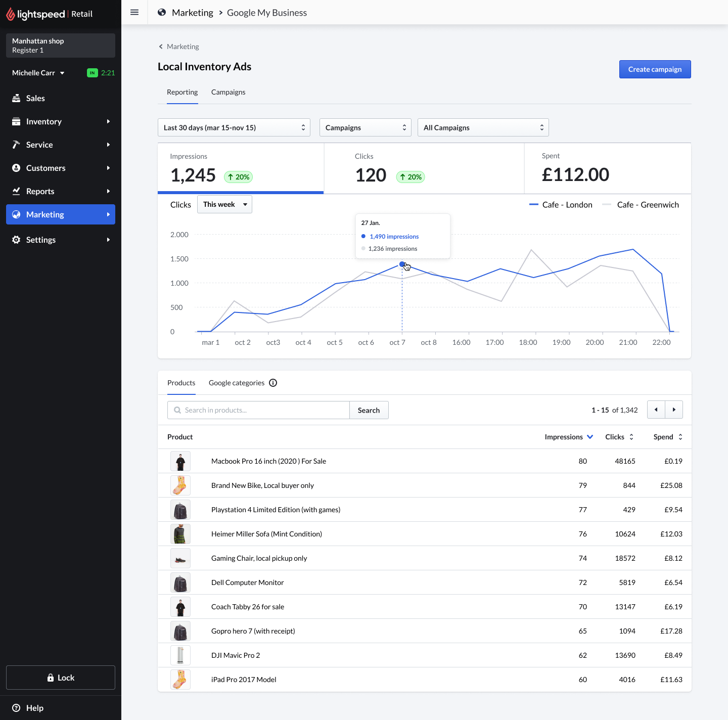The image size is (728, 720).
Task: Focus the Search in products field
Action: point(258,410)
